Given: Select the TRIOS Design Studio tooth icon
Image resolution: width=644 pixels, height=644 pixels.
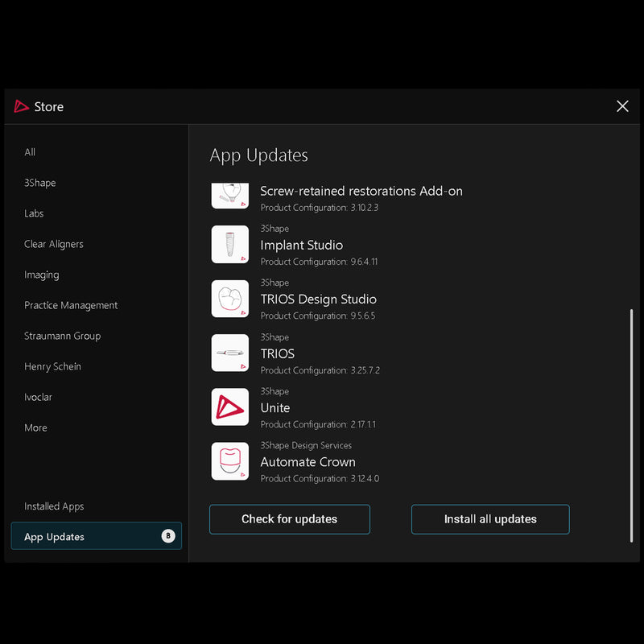Looking at the screenshot, I should point(229,299).
